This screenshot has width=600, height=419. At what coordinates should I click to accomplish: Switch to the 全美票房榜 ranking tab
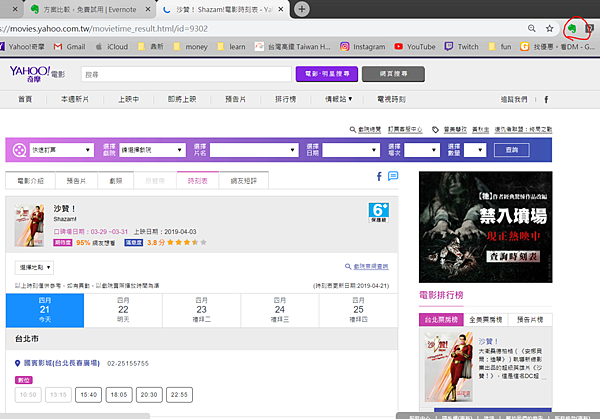(x=486, y=320)
